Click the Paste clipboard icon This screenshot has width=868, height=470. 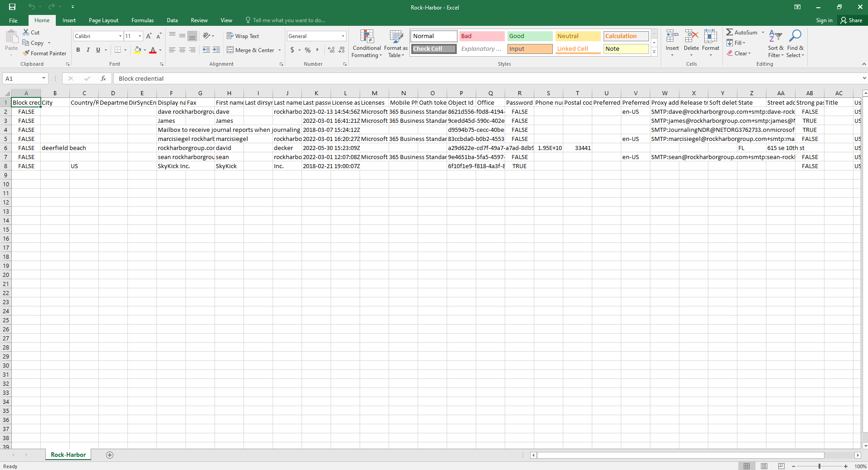pos(11,37)
